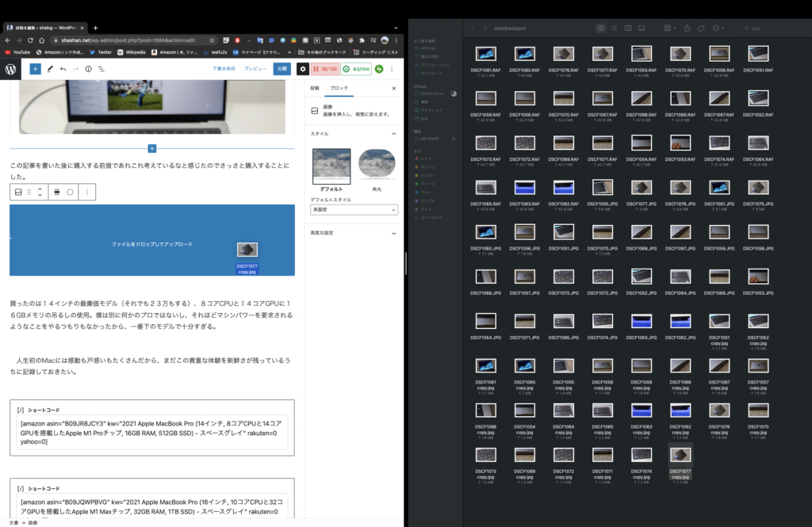Open the block inserter plus button in toolbar
Image resolution: width=812 pixels, height=527 pixels.
[35, 69]
